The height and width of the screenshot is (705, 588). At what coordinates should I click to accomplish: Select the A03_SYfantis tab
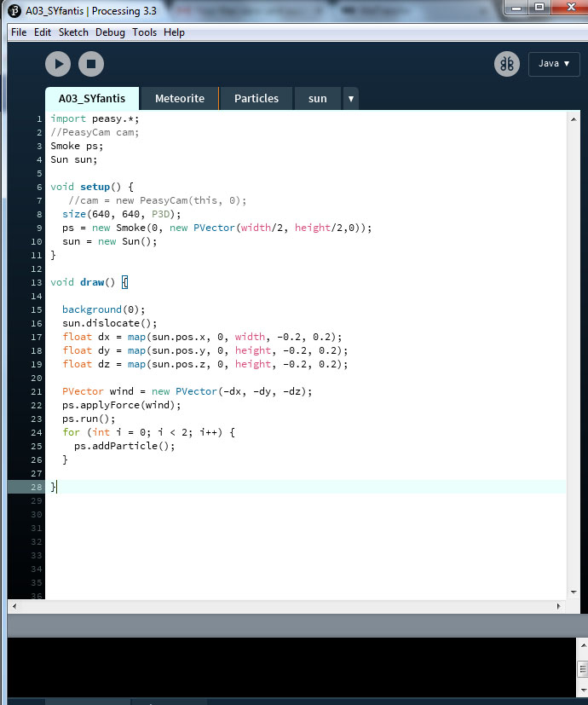point(92,99)
